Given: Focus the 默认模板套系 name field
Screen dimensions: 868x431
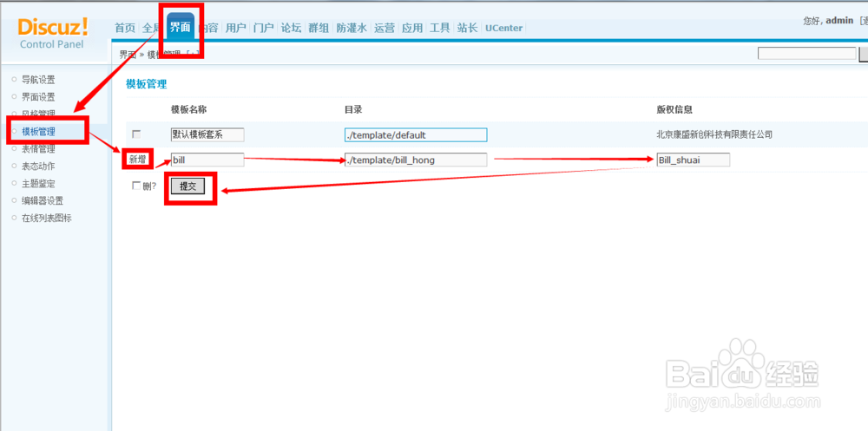Looking at the screenshot, I should [207, 135].
